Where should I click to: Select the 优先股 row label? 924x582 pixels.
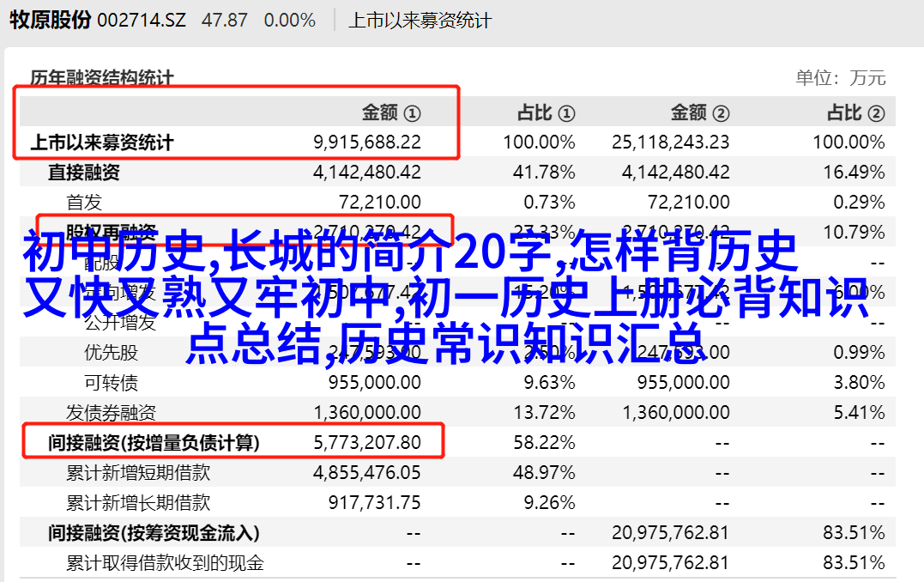tap(111, 353)
